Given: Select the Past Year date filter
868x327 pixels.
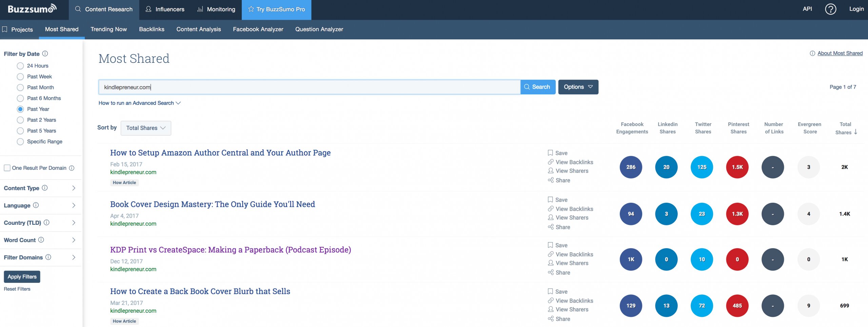Looking at the screenshot, I should (x=20, y=109).
